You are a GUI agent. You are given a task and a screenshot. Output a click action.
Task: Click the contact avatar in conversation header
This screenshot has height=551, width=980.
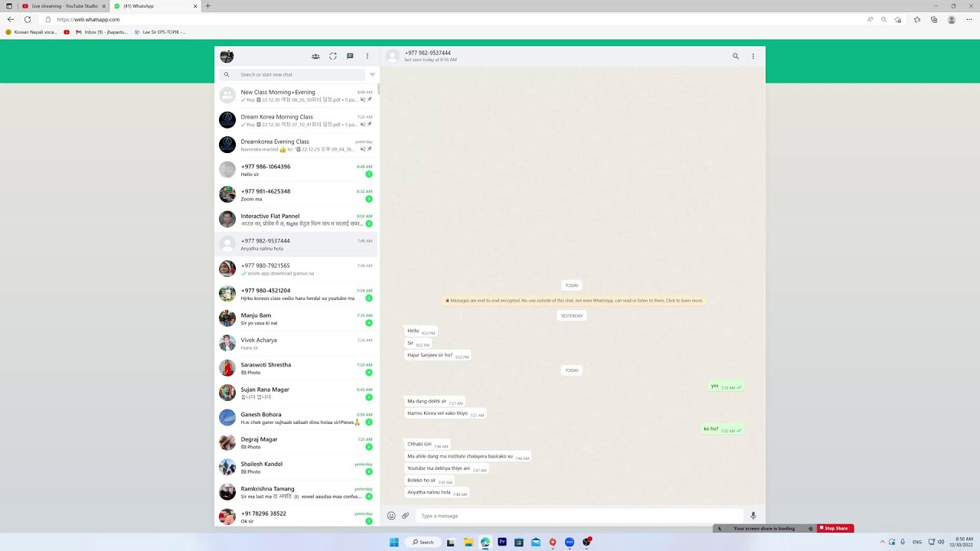393,56
